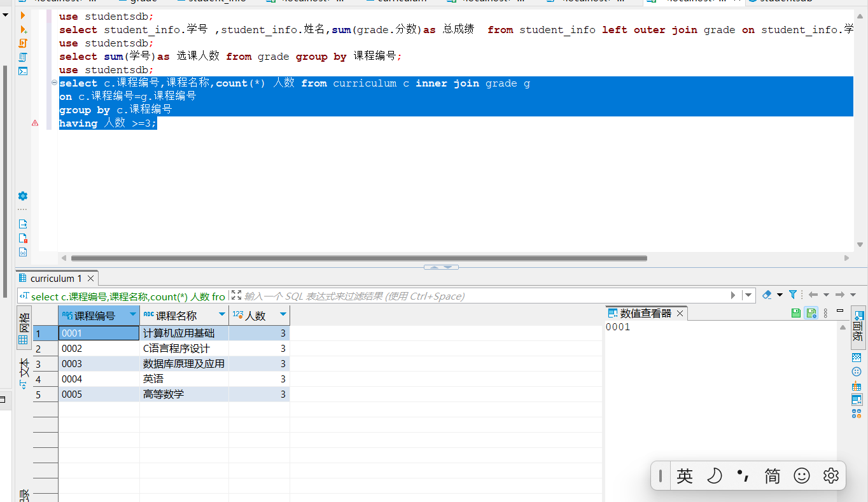Click the circular dots grouping panel icon
868x502 pixels.
(x=857, y=372)
